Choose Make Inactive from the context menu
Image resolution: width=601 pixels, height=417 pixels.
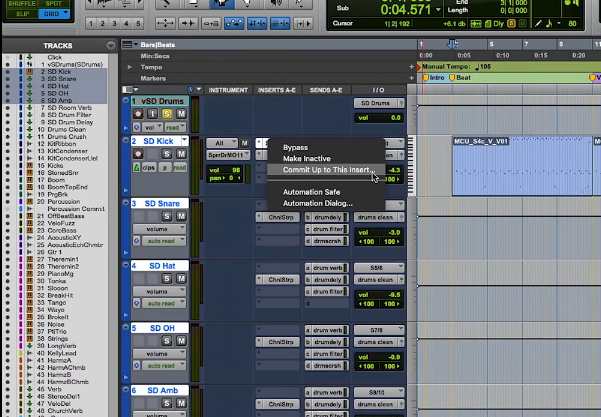pos(306,159)
